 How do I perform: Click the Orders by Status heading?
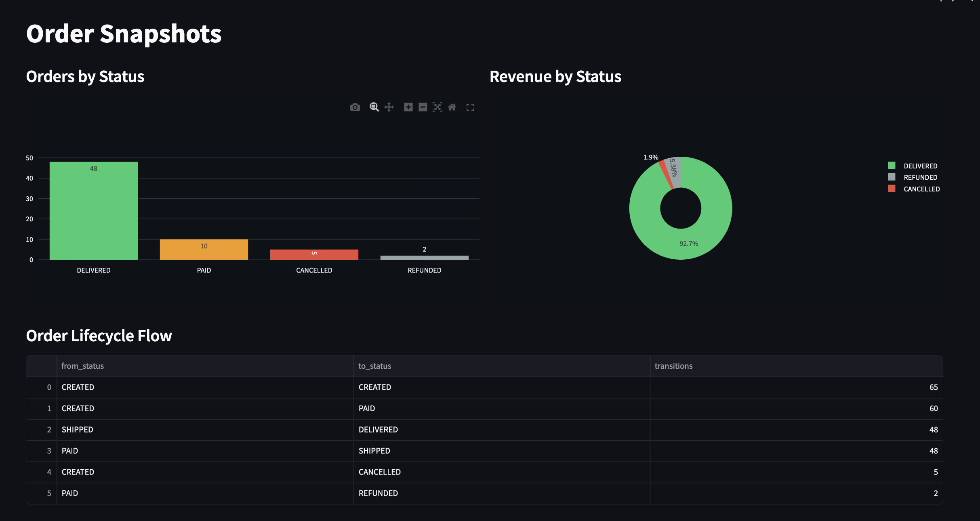click(x=85, y=77)
